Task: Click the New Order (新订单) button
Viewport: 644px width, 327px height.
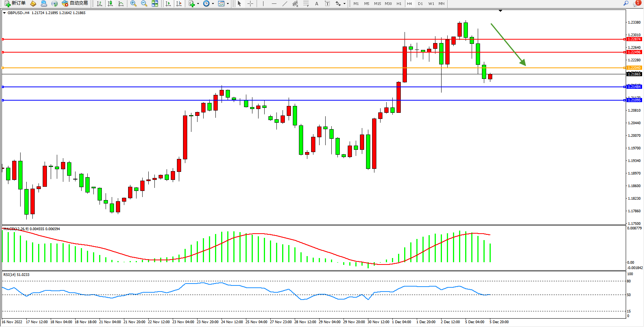Action: tap(15, 3)
